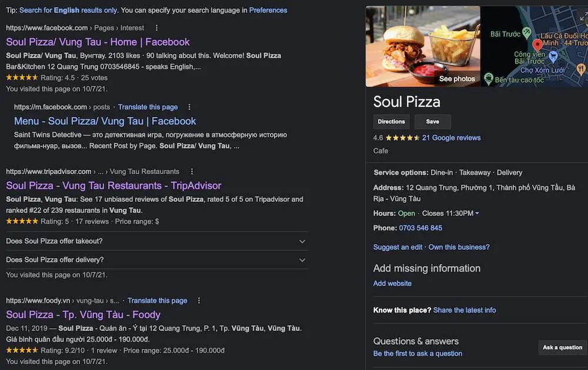Click Add website link

coord(392,284)
